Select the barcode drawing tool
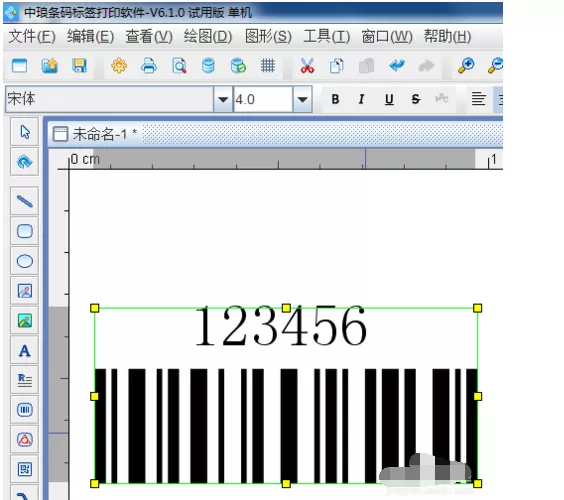The image size is (564, 500). coord(24,410)
